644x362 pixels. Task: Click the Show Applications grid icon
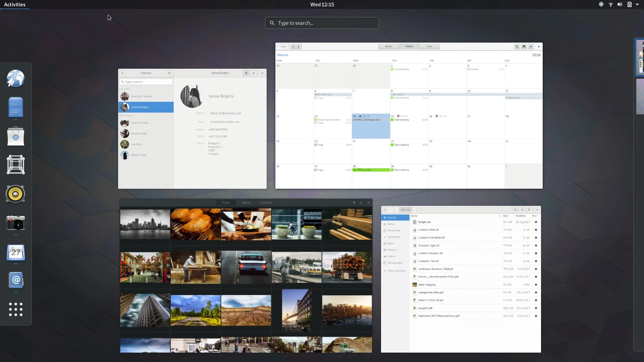15,309
